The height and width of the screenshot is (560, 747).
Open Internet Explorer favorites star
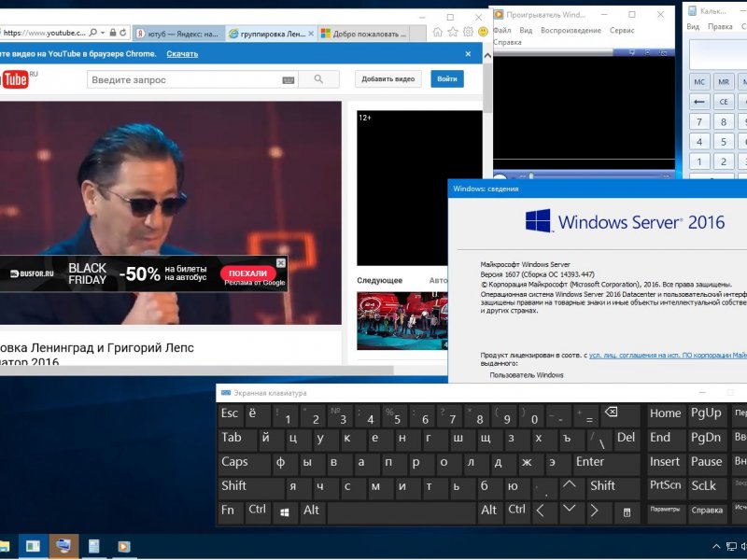click(x=453, y=32)
